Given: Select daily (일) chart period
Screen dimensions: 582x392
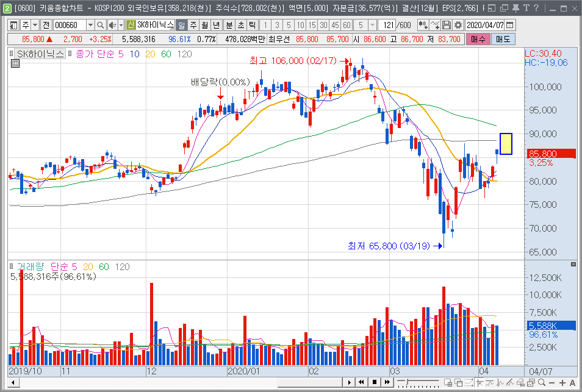Looking at the screenshot, I should [182, 25].
